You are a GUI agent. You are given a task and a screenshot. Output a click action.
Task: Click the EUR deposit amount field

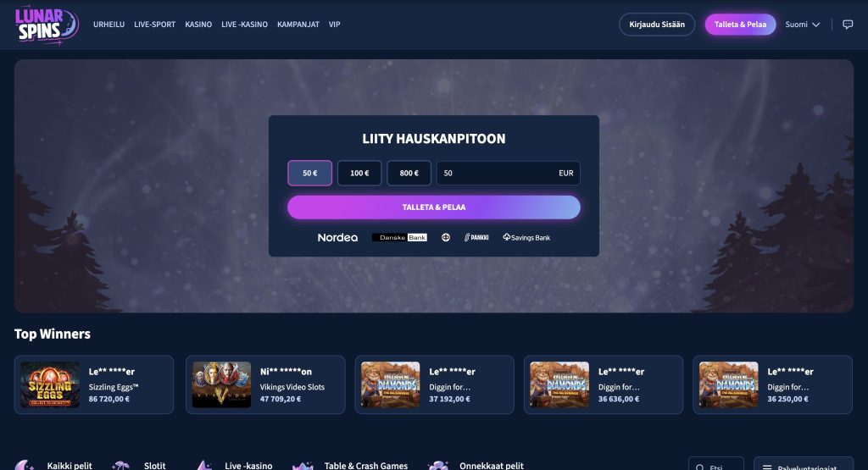508,173
